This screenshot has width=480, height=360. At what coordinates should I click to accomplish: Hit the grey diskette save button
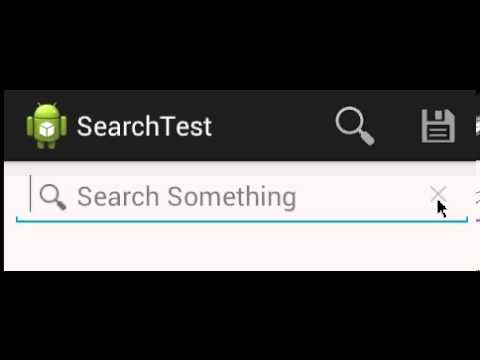438,126
